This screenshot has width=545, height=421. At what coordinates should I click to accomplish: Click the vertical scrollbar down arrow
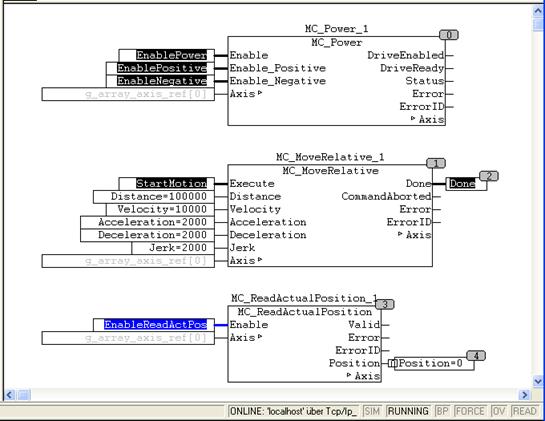click(x=538, y=381)
